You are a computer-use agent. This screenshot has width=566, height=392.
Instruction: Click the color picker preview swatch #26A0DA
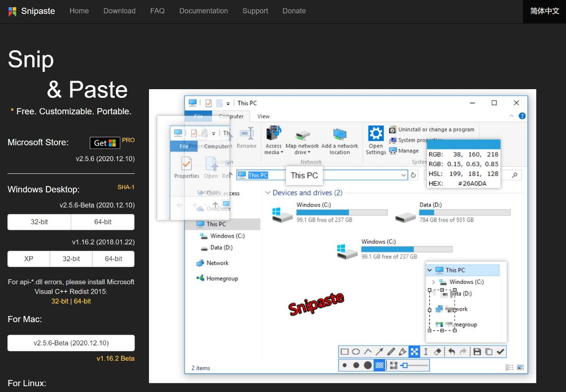click(x=464, y=144)
